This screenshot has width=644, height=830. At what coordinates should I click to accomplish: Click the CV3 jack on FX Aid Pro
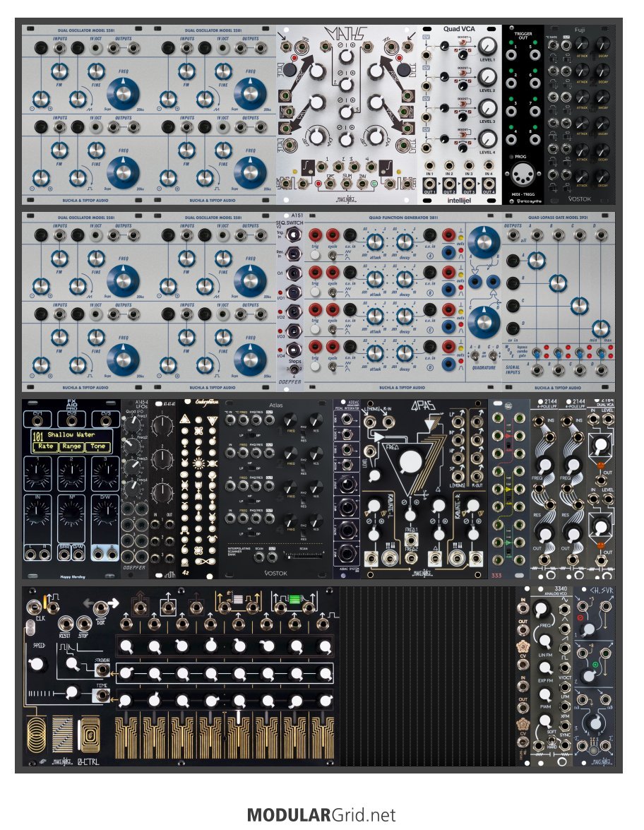tap(105, 421)
